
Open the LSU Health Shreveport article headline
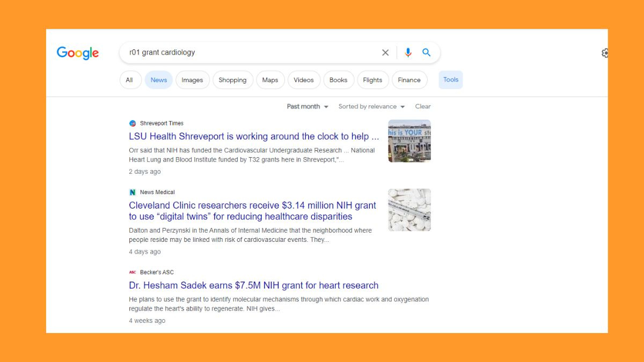tap(254, 136)
